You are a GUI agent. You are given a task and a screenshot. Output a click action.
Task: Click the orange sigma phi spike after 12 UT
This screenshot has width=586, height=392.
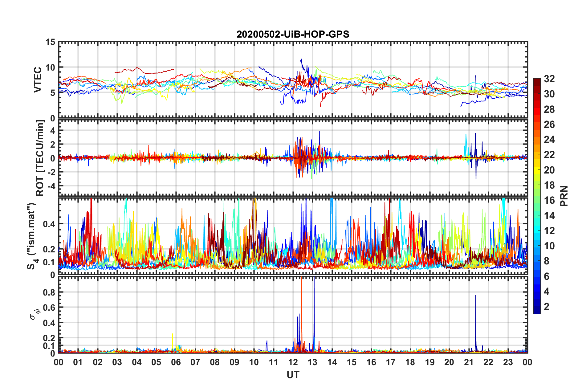pyautogui.click(x=301, y=308)
